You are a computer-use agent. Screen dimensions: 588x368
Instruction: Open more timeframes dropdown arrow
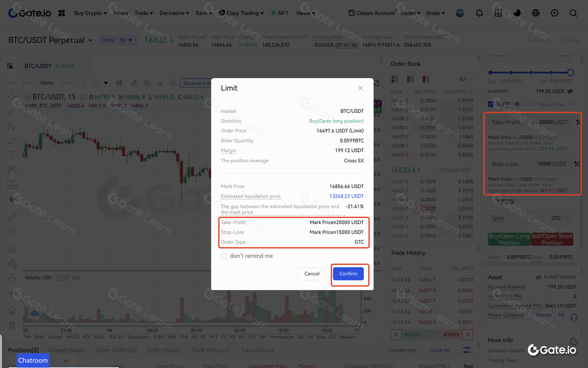click(106, 83)
